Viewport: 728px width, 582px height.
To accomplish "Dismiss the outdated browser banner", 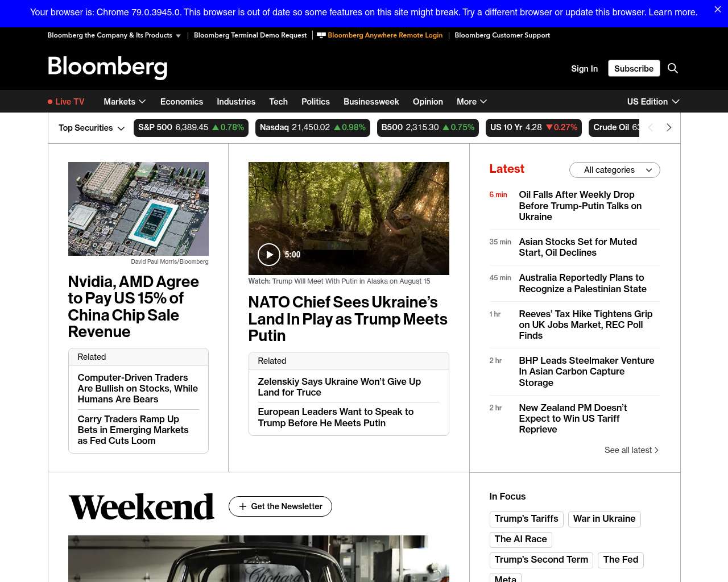I will (x=718, y=10).
